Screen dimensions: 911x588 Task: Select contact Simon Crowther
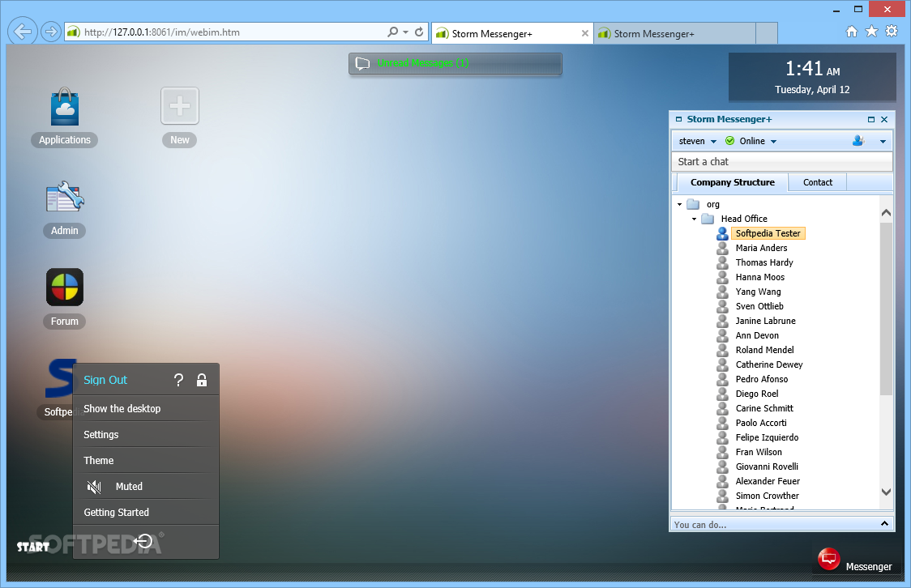click(x=767, y=496)
